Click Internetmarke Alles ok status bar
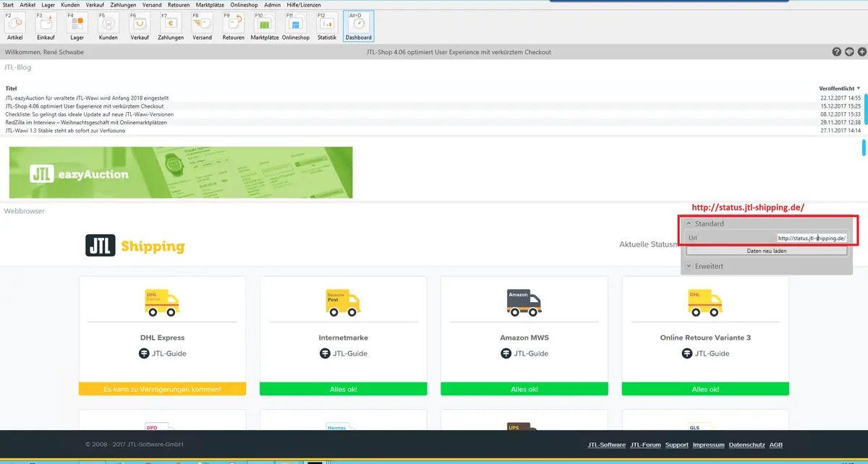The image size is (868, 464). click(x=343, y=390)
